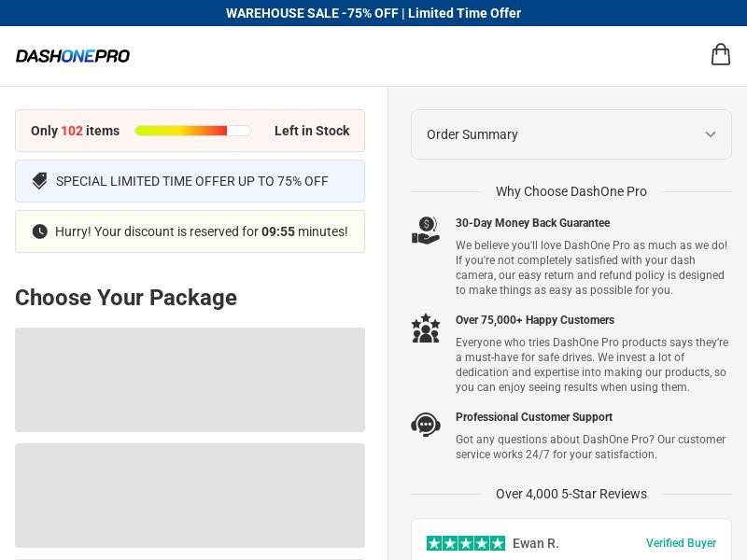The image size is (747, 560).
Task: Click the customer support headset icon
Action: click(x=426, y=425)
